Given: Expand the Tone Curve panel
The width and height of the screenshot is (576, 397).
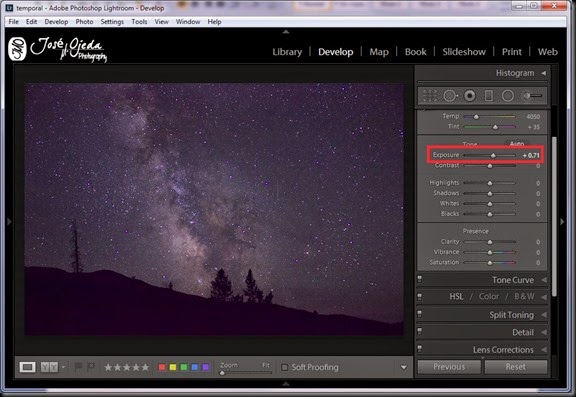Looking at the screenshot, I should (x=544, y=280).
